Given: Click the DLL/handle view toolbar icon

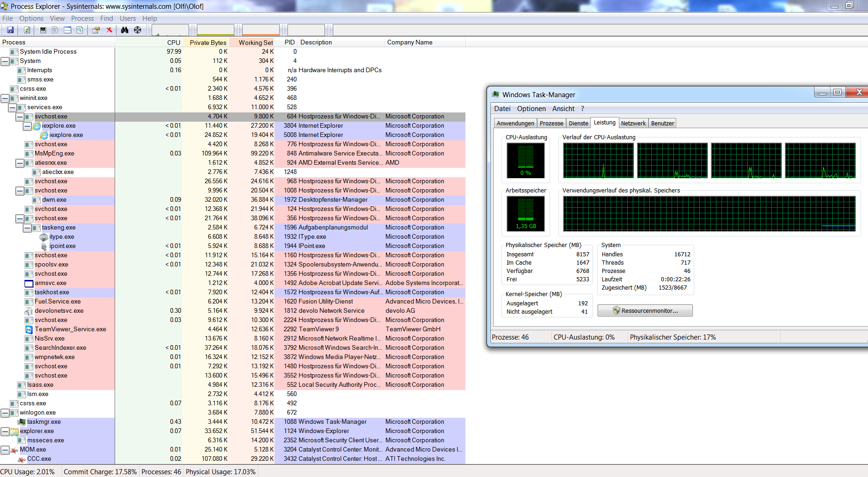Looking at the screenshot, I should tap(80, 30).
